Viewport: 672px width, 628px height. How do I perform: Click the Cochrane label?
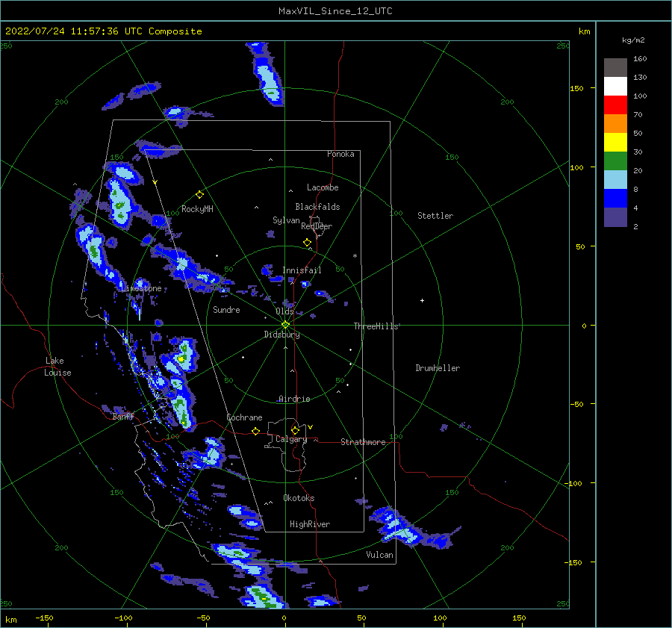244,417
